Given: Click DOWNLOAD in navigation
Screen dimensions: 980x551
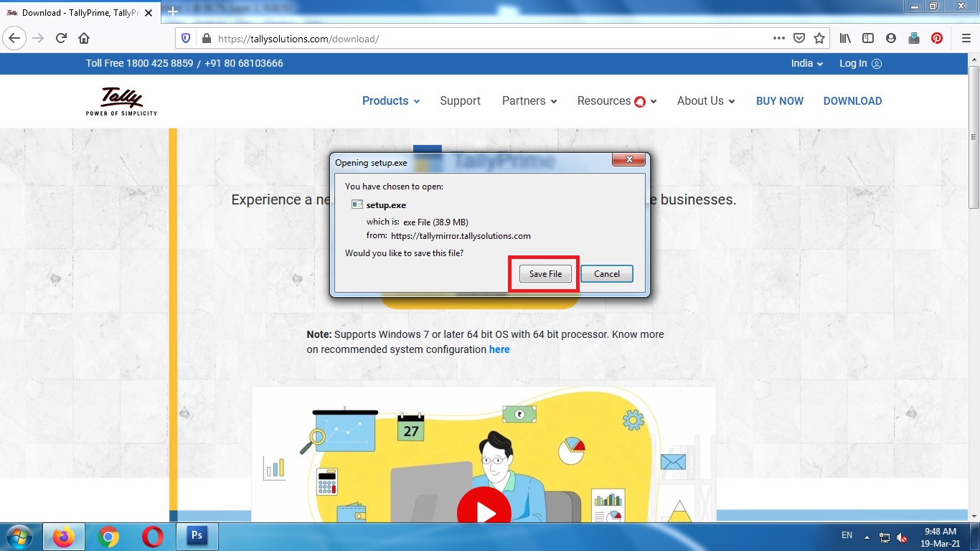Looking at the screenshot, I should (852, 101).
